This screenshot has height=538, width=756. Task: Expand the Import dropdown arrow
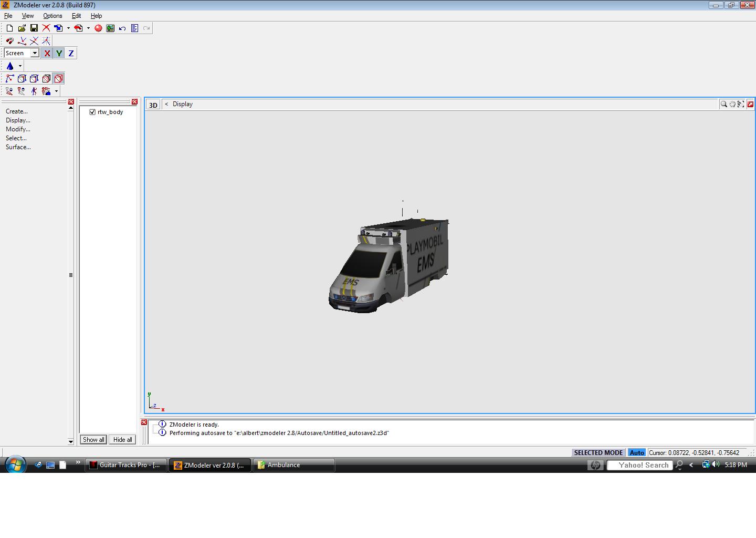pos(68,28)
